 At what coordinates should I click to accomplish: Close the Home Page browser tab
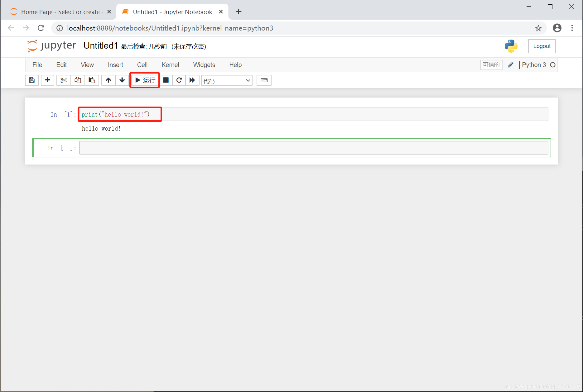[109, 12]
